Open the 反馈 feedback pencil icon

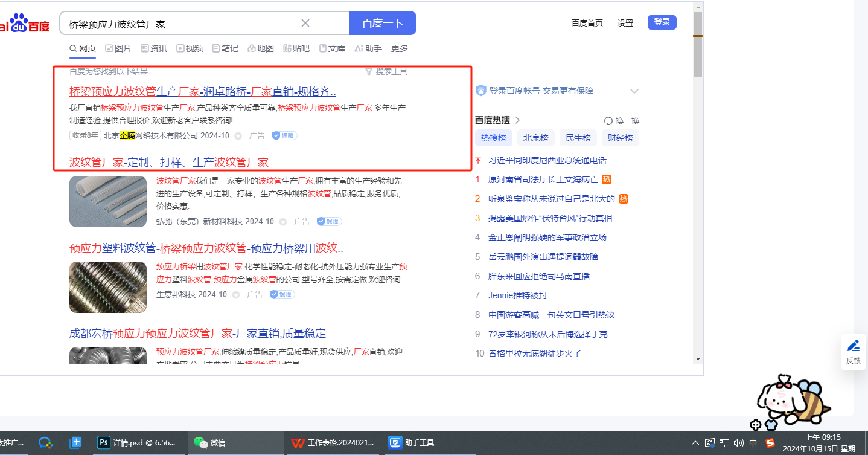pyautogui.click(x=853, y=346)
